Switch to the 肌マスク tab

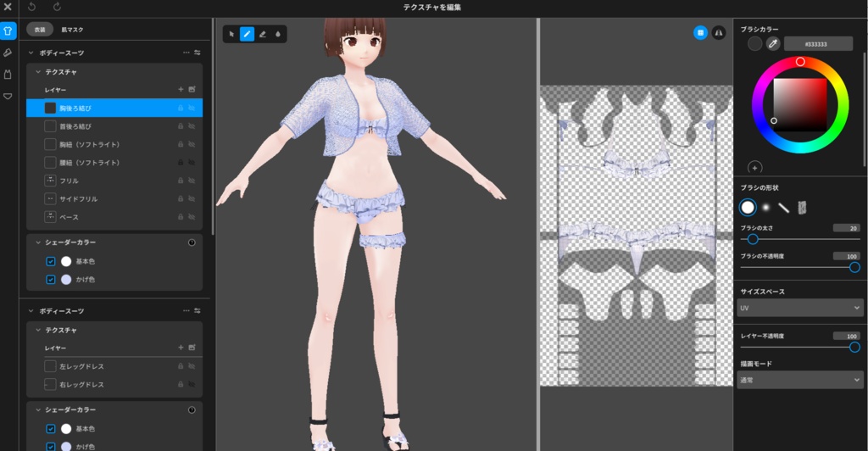(72, 30)
